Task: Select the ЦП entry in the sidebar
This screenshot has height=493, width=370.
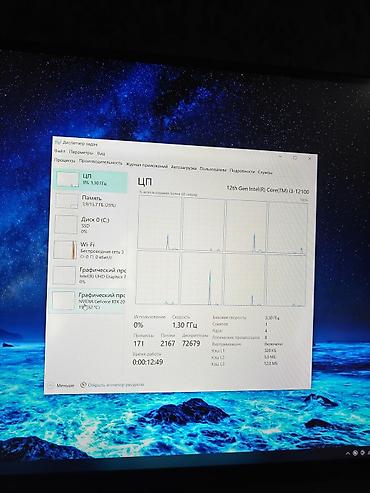Action: pyautogui.click(x=91, y=180)
